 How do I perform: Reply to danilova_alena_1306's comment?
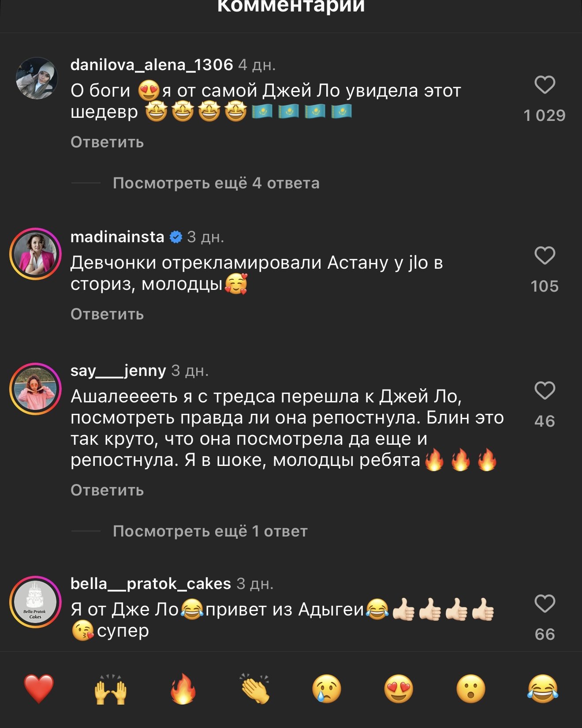107,142
